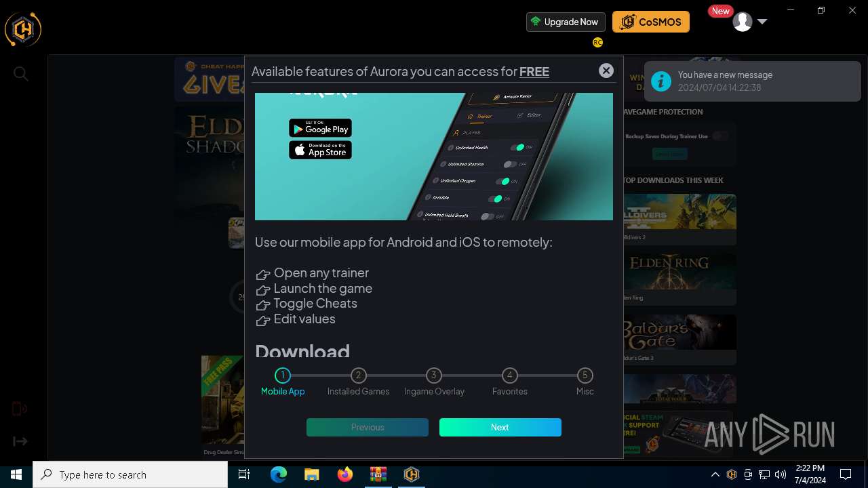This screenshot has width=868, height=488.
Task: Click the user profile avatar
Action: pos(743,22)
